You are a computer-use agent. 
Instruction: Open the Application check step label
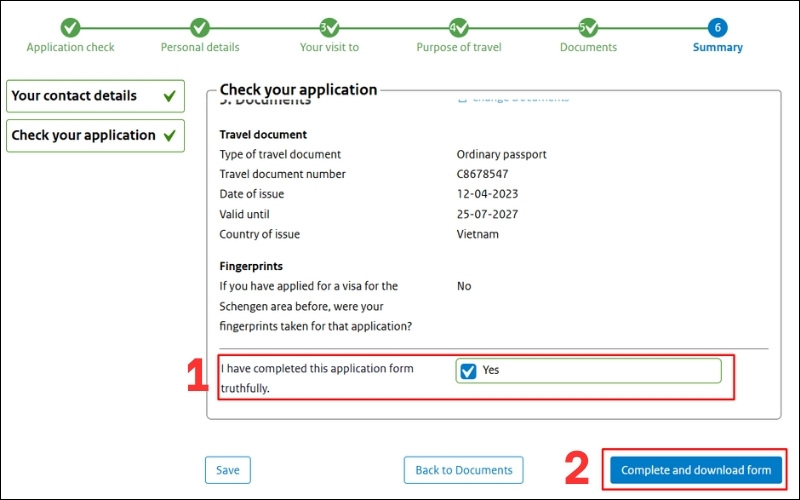click(x=70, y=47)
